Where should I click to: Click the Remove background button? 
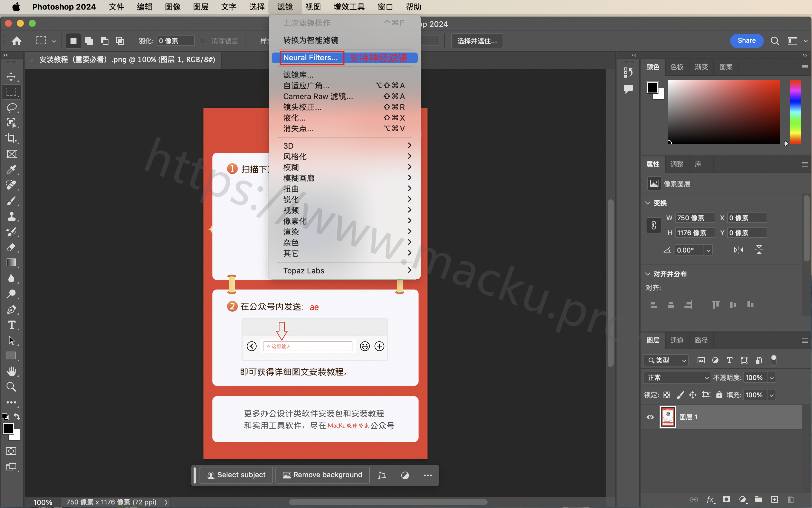click(322, 475)
